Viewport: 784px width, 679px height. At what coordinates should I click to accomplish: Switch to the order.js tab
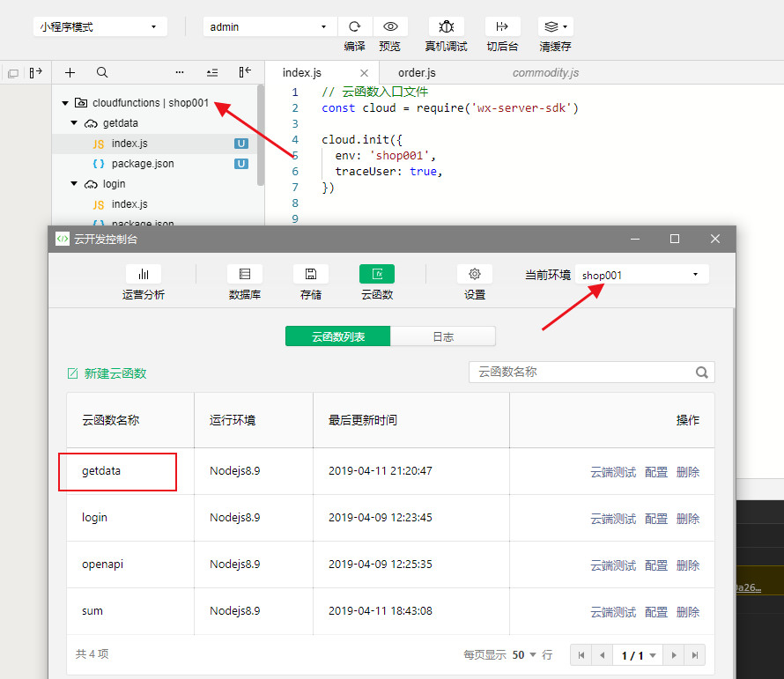click(x=417, y=73)
